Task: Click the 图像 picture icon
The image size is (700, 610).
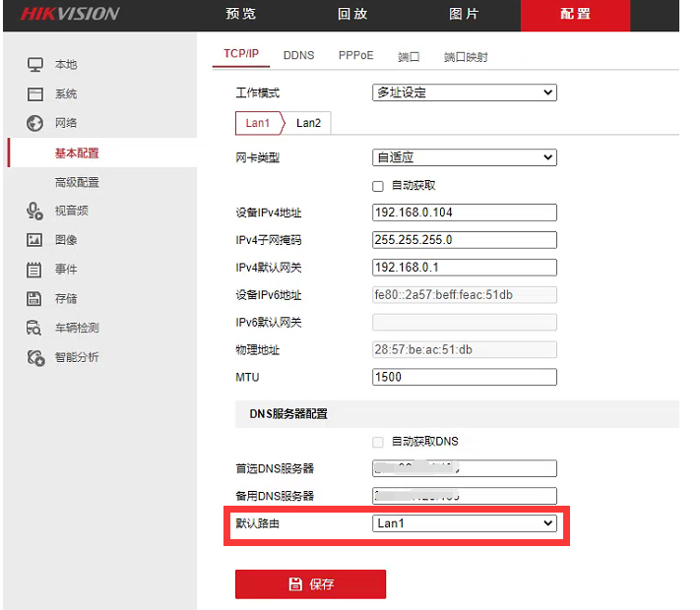Action: coord(34,240)
